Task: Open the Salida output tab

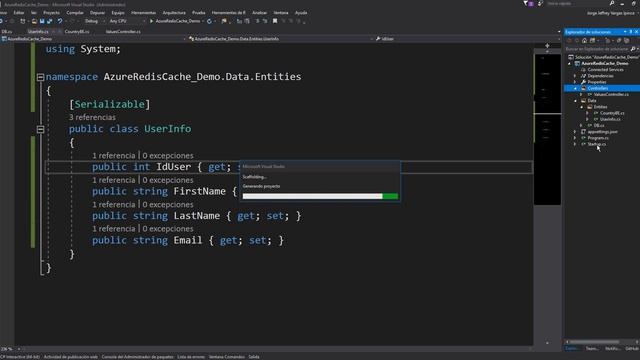Action: (254, 357)
